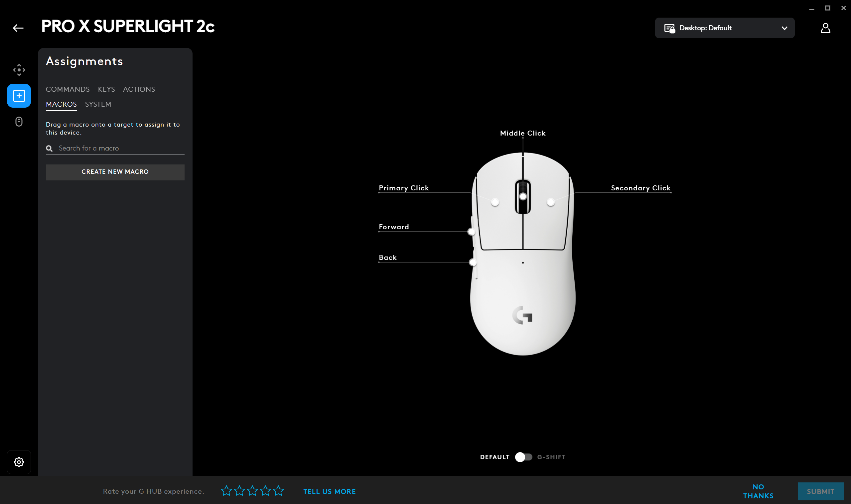Click the user account profile icon
Viewport: 851px width, 504px height.
click(x=825, y=28)
